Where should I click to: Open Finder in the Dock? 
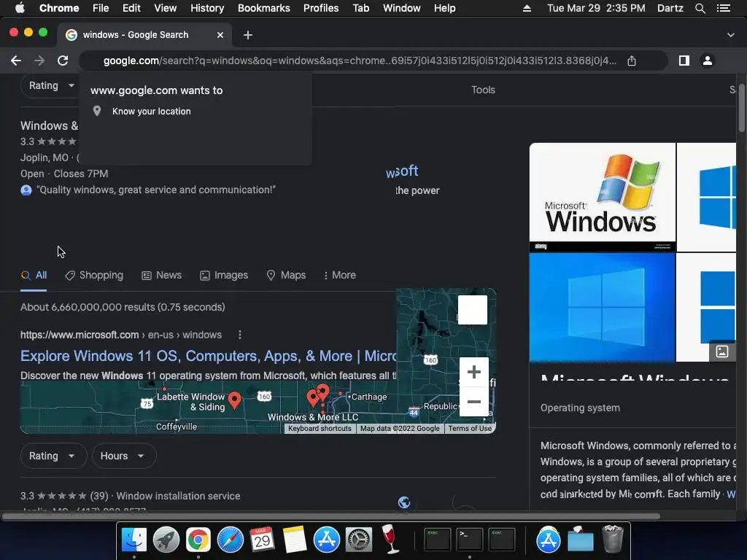coord(134,540)
